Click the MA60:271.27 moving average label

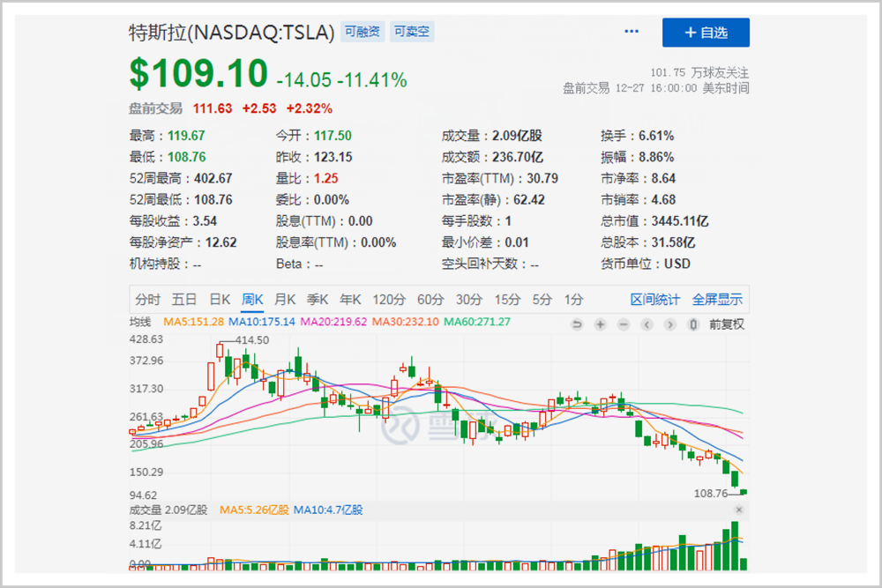(x=477, y=322)
